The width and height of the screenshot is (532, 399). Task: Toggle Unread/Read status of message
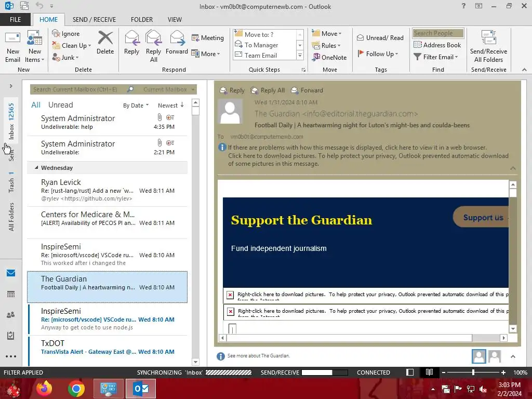click(380, 37)
